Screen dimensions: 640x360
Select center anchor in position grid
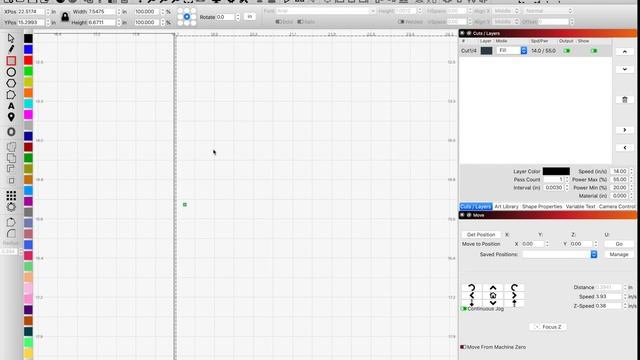pos(187,17)
